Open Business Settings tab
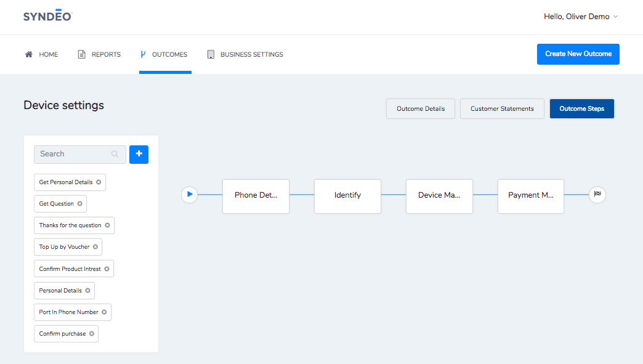Image resolution: width=643 pixels, height=364 pixels. (245, 54)
